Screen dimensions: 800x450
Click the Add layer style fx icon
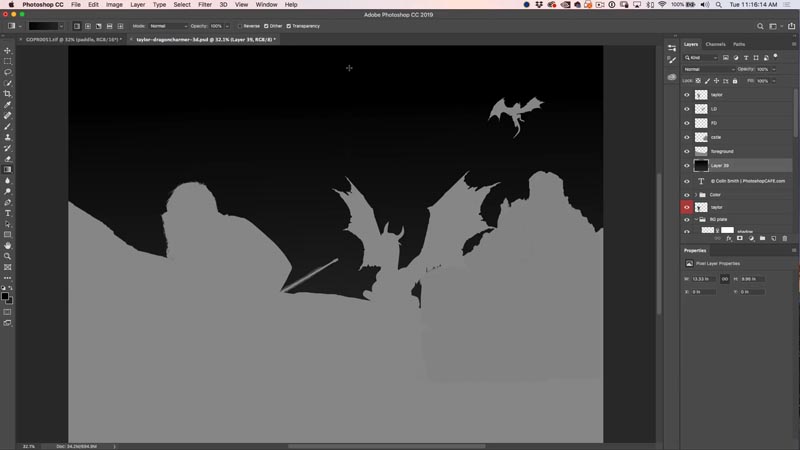729,238
